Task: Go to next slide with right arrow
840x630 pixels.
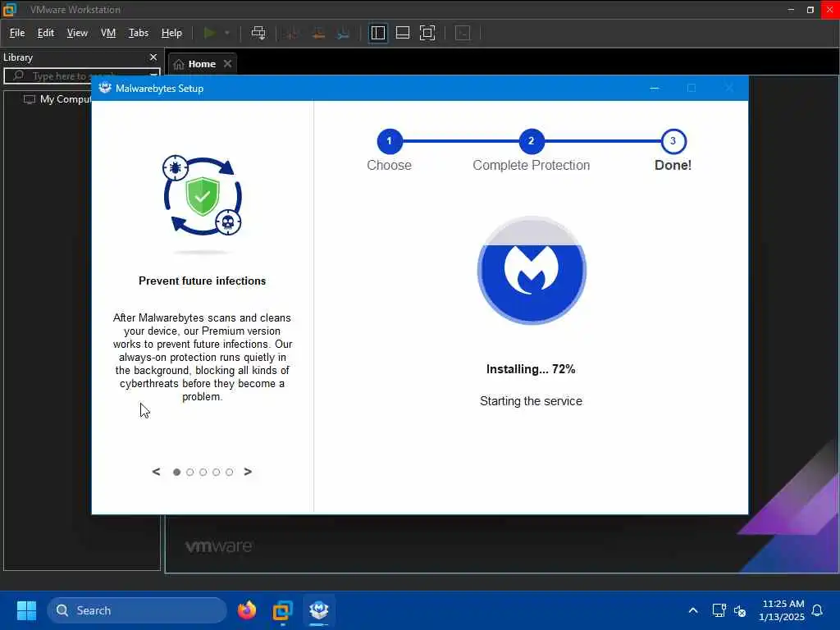Action: [x=248, y=472]
